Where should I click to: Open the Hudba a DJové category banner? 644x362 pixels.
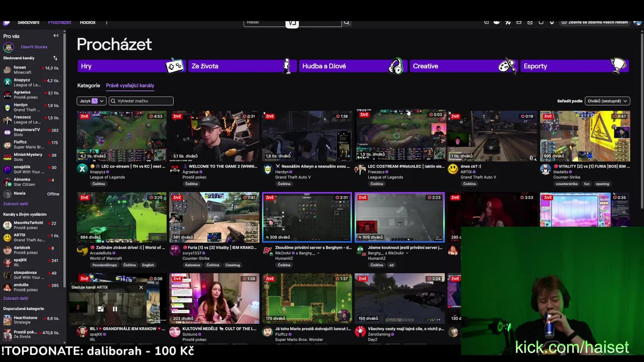[353, 66]
